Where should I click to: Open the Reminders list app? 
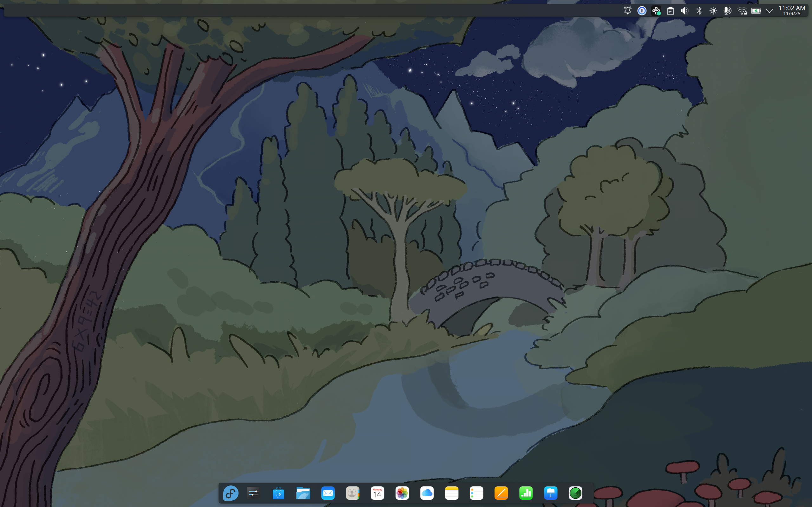tap(476, 493)
